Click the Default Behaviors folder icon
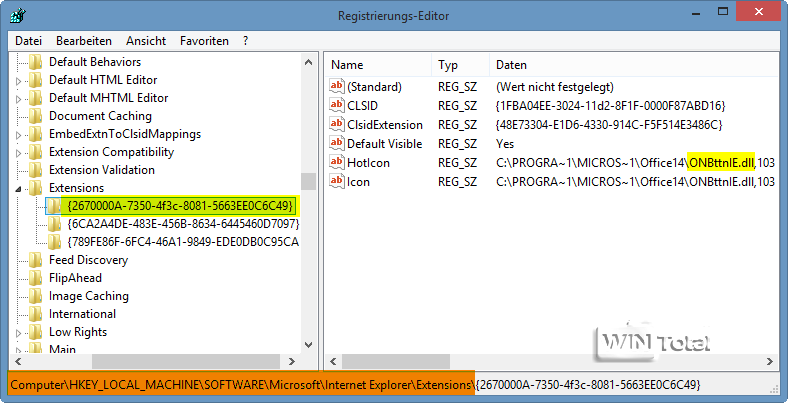The image size is (788, 403). (x=35, y=62)
